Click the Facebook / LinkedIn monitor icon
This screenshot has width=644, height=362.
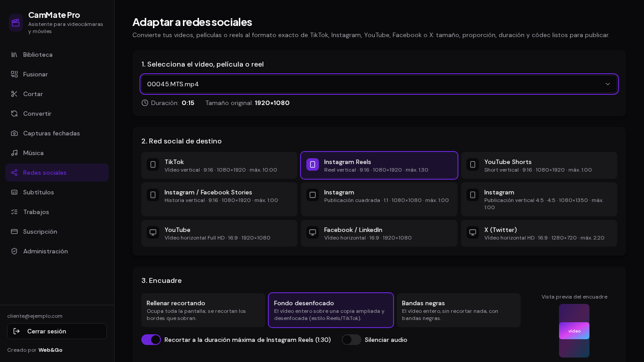[313, 232]
